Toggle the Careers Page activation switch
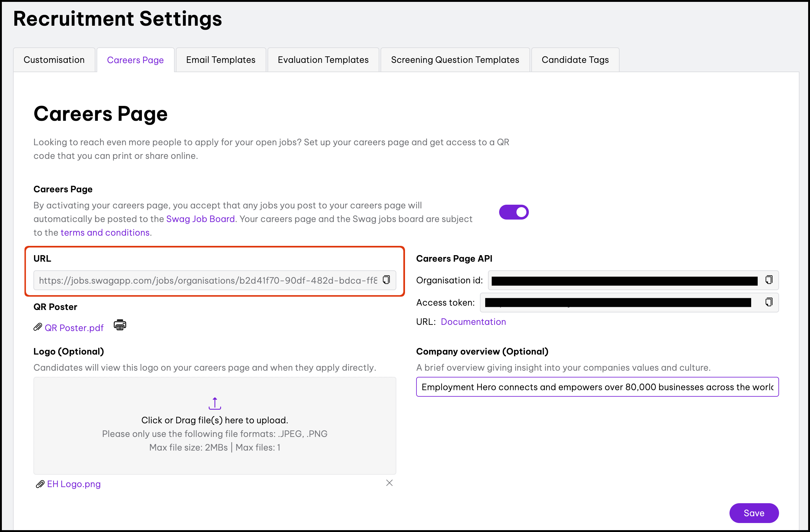 coord(514,212)
